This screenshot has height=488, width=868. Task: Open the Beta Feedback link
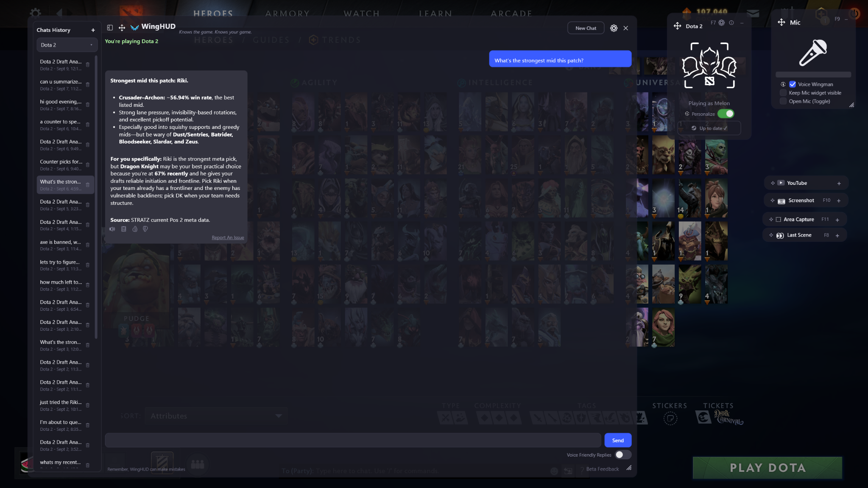tap(602, 469)
